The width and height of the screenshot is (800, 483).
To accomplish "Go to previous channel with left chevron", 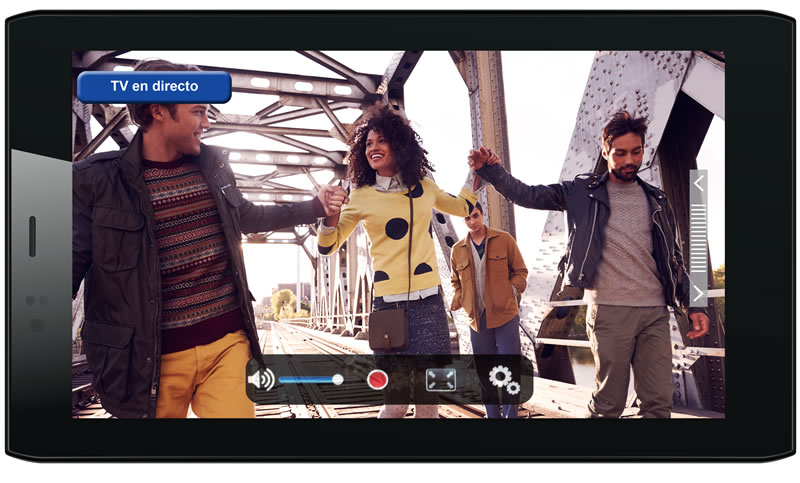I will click(x=698, y=184).
